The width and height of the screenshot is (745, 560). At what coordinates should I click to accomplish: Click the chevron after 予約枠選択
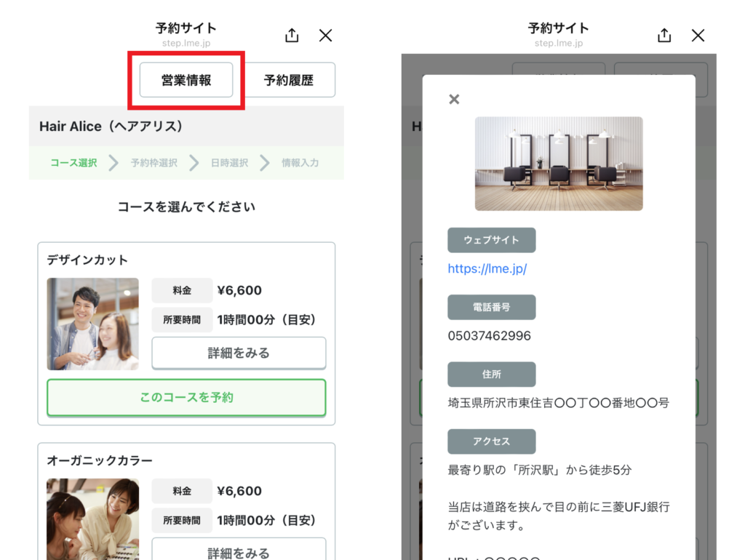coord(194,163)
